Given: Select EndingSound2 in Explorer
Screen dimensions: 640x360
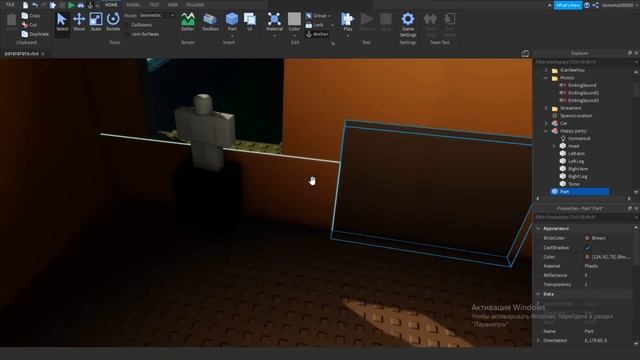Looking at the screenshot, I should click(584, 93).
